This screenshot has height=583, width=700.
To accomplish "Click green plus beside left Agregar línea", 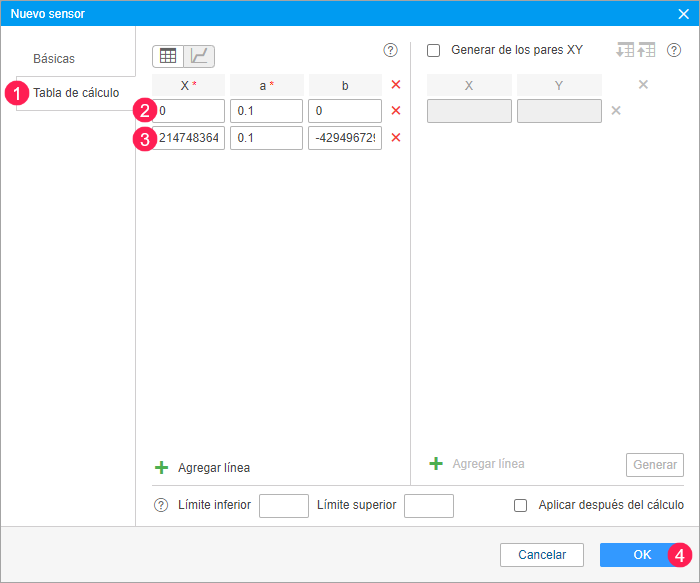I will (161, 467).
